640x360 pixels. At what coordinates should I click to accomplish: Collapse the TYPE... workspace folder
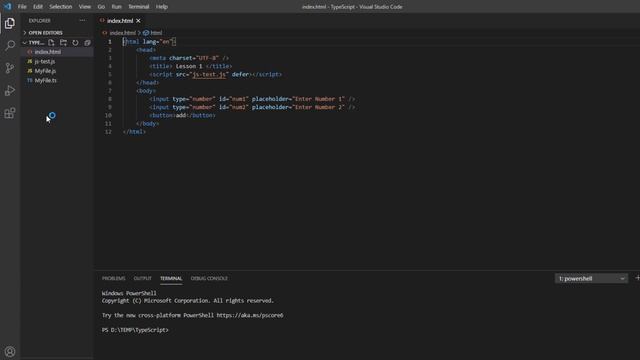tap(33, 42)
